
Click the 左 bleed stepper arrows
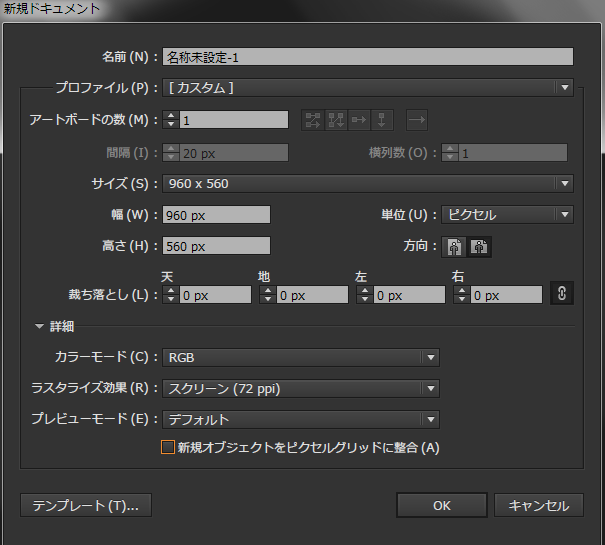pyautogui.click(x=365, y=295)
